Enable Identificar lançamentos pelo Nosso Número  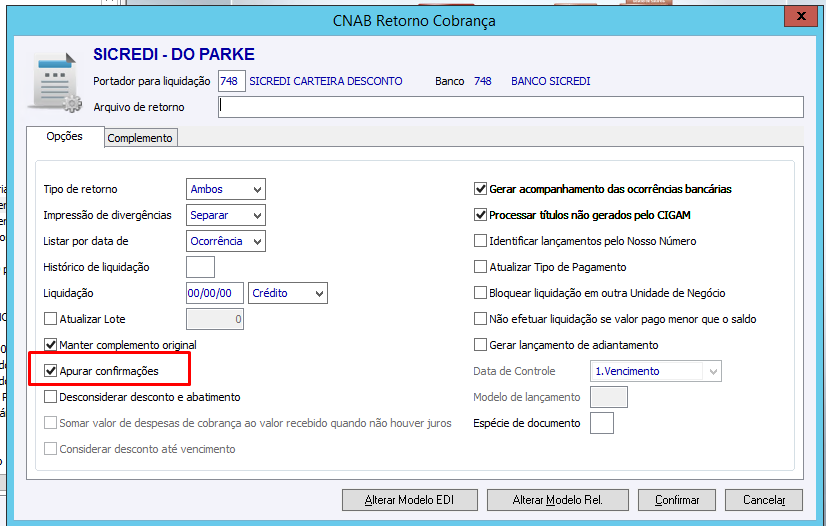click(x=480, y=241)
